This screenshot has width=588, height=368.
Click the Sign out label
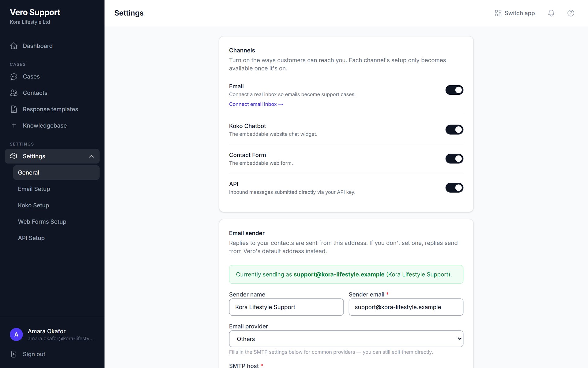[34, 354]
